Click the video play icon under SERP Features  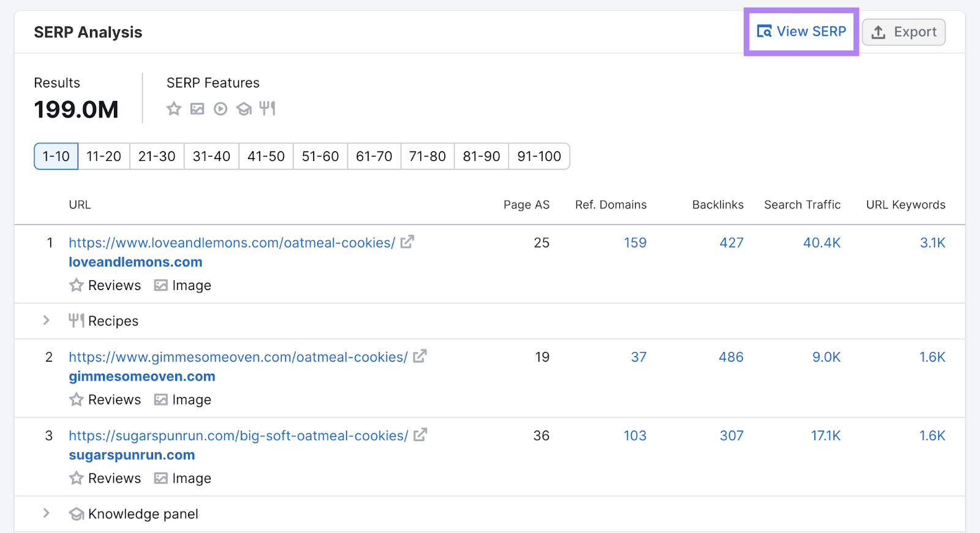(x=221, y=109)
